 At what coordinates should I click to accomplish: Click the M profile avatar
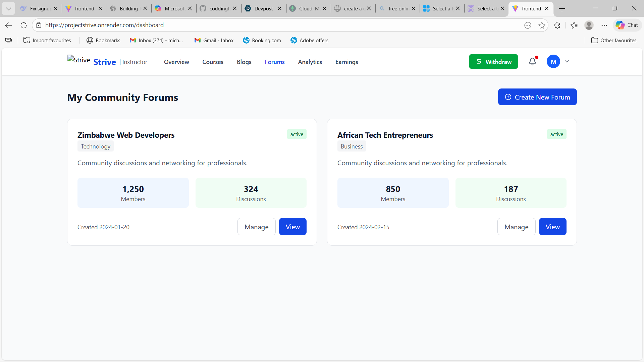click(553, 62)
